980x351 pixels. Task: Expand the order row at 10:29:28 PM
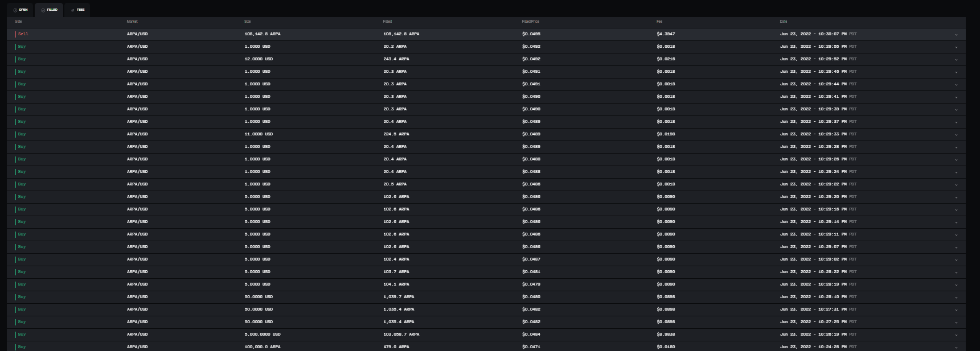[x=956, y=147]
